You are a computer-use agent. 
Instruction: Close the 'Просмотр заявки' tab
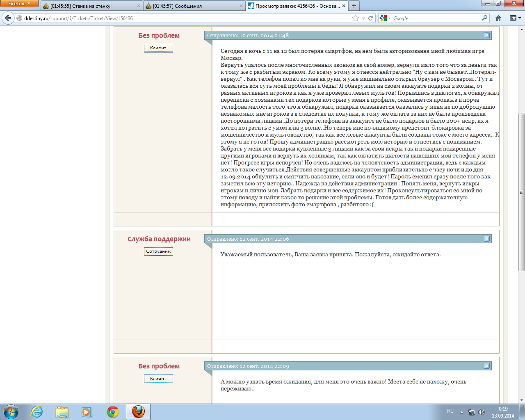coord(344,6)
